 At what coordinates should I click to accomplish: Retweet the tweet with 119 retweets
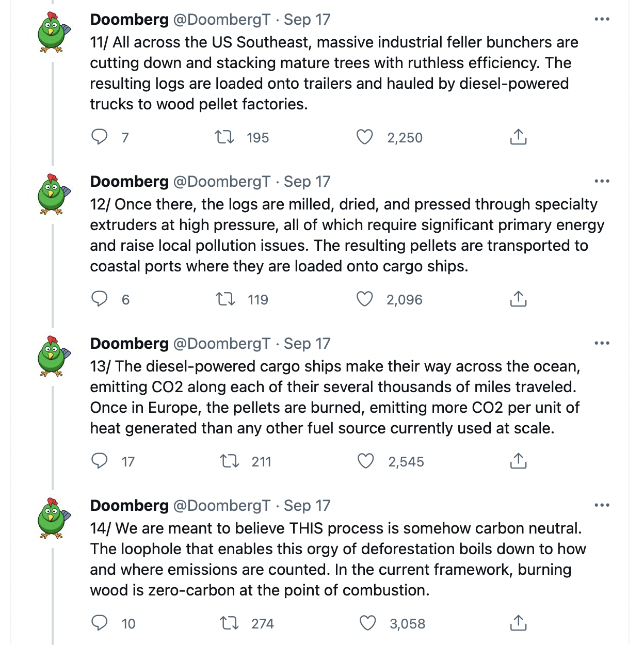pyautogui.click(x=225, y=299)
